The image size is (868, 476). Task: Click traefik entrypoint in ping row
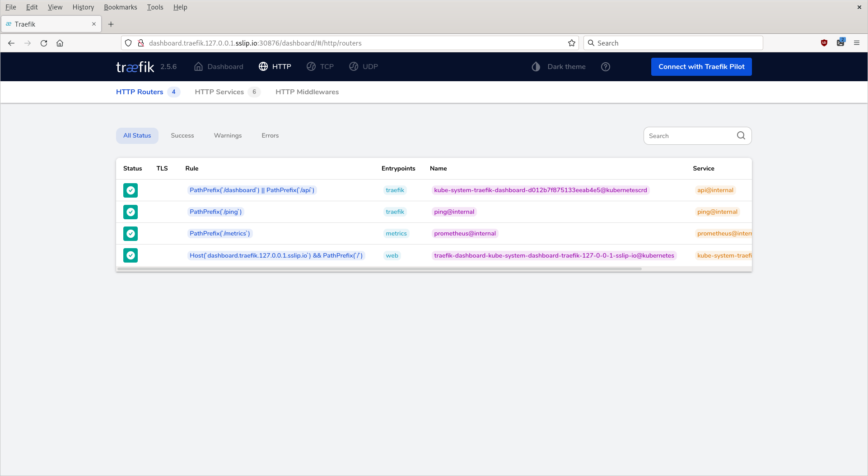[x=395, y=212]
